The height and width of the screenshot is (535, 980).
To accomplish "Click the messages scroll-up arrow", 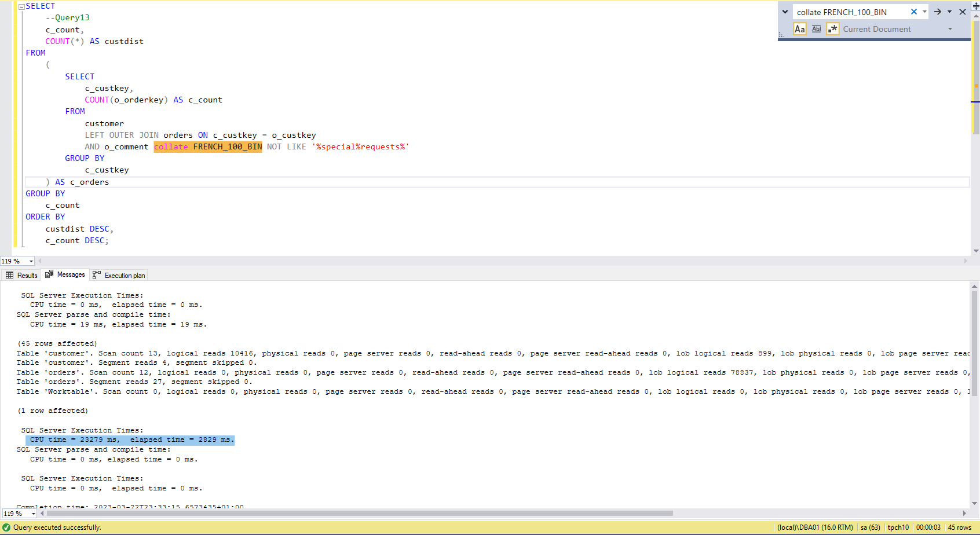I will [975, 286].
